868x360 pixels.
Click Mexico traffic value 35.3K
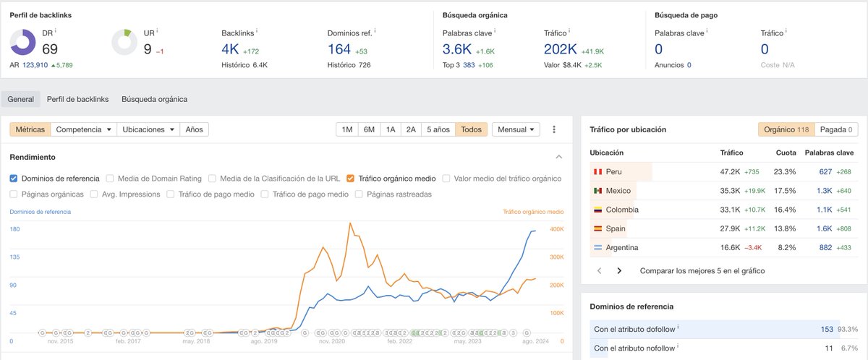point(731,191)
